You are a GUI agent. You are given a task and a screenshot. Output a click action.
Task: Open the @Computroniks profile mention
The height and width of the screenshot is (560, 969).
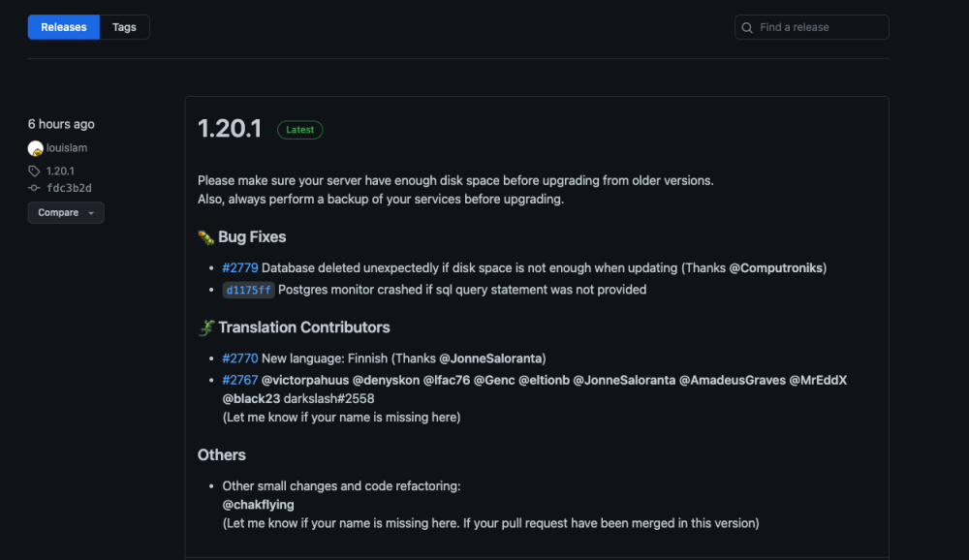(775, 267)
